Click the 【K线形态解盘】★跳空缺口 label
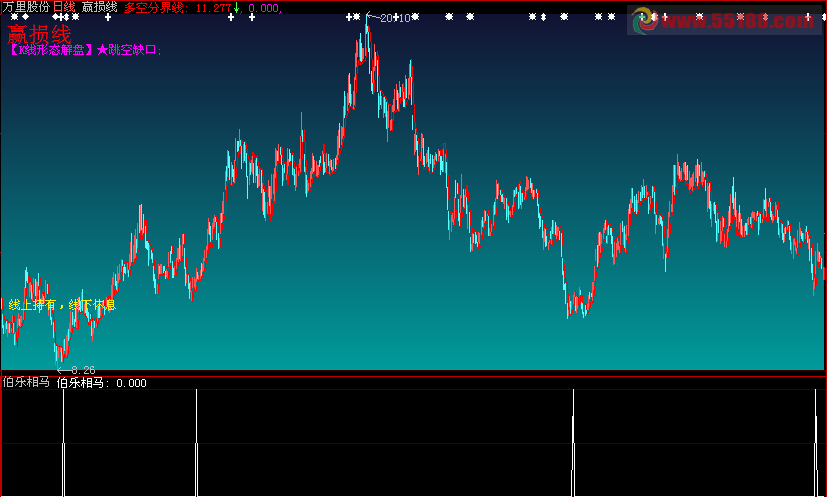This screenshot has width=827, height=497. tap(84, 50)
